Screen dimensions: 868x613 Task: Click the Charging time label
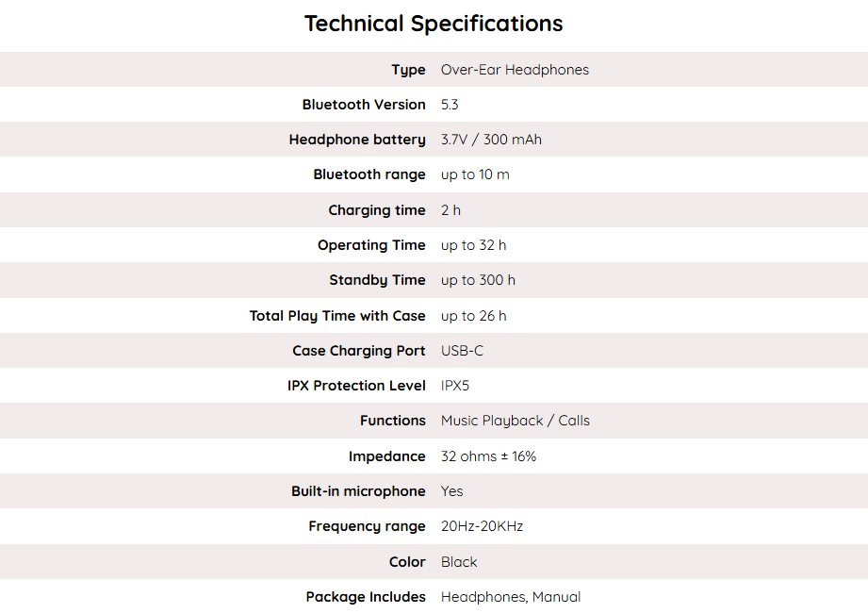coord(377,210)
